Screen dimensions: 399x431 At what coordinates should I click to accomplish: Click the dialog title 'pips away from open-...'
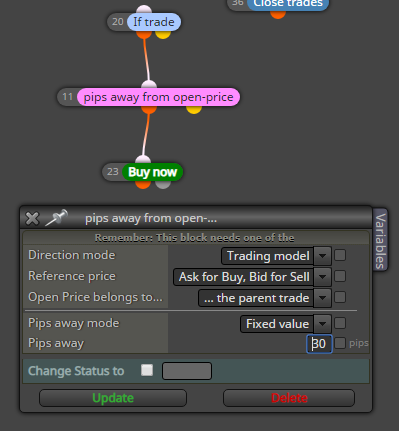click(x=151, y=218)
